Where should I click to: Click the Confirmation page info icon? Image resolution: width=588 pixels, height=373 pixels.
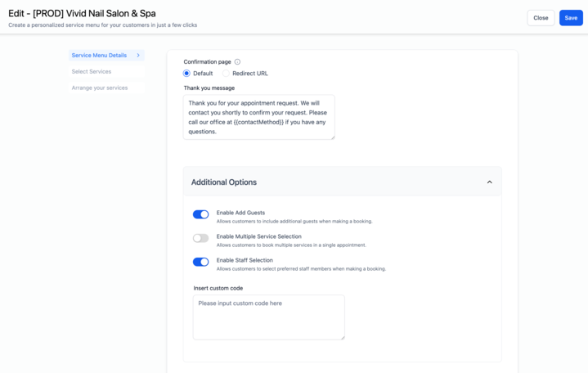(x=237, y=62)
